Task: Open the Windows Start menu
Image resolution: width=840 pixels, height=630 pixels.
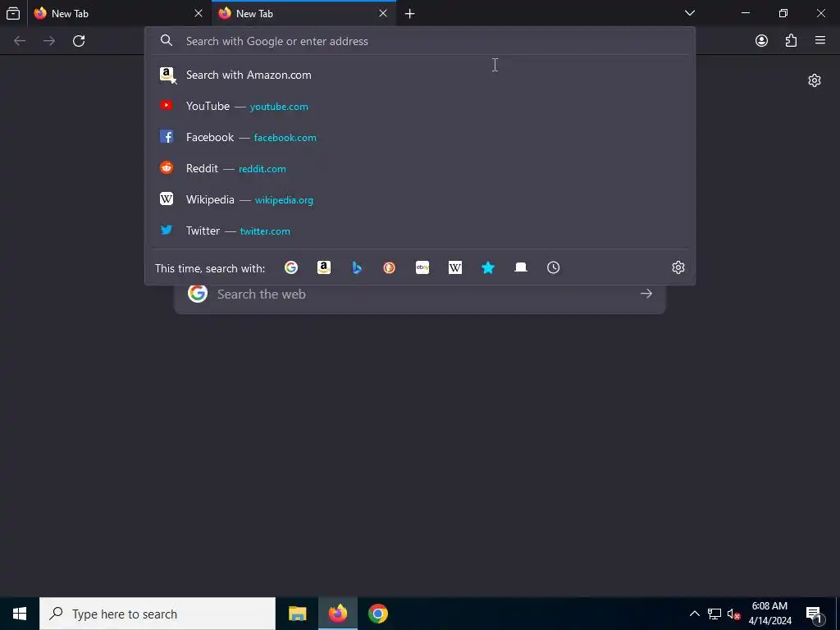Action: click(20, 614)
